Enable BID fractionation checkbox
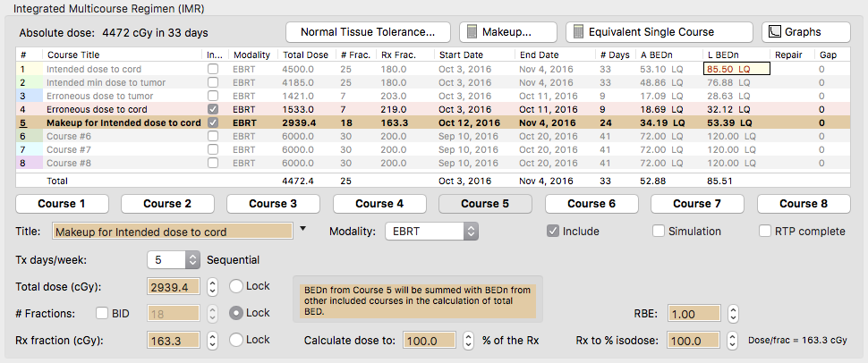This screenshot has height=363, width=868. [x=102, y=313]
